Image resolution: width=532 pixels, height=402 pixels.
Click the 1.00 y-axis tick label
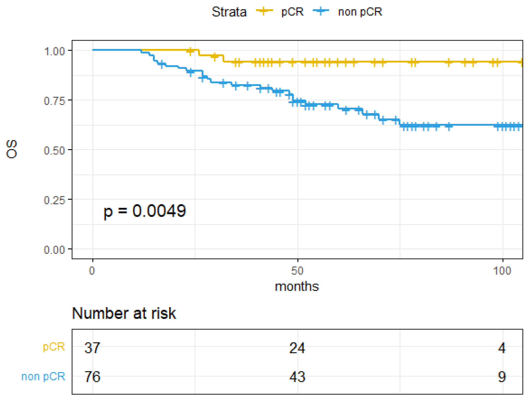click(x=55, y=51)
